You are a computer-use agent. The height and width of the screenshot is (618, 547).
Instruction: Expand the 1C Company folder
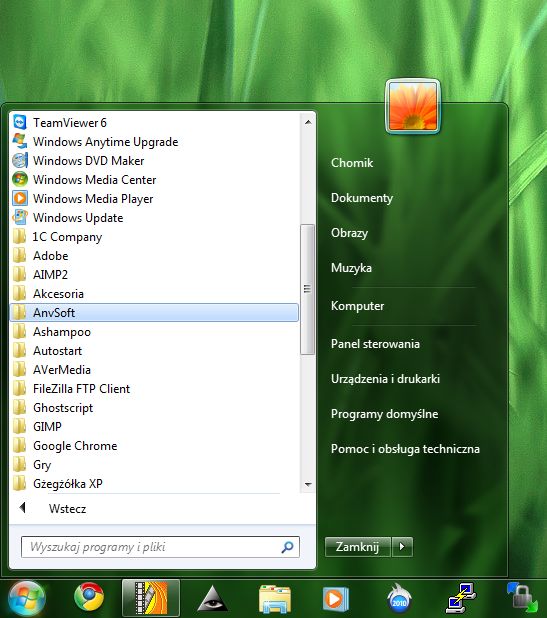(154, 236)
